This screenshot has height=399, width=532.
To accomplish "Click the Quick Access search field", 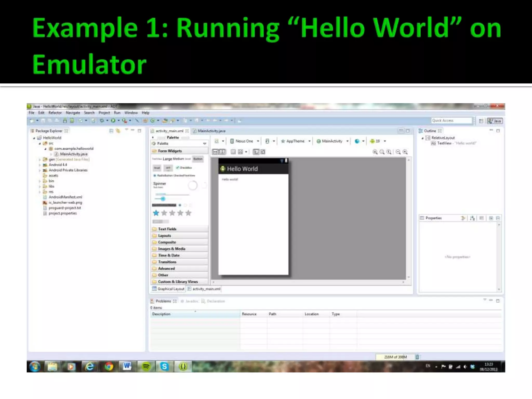I will [451, 121].
